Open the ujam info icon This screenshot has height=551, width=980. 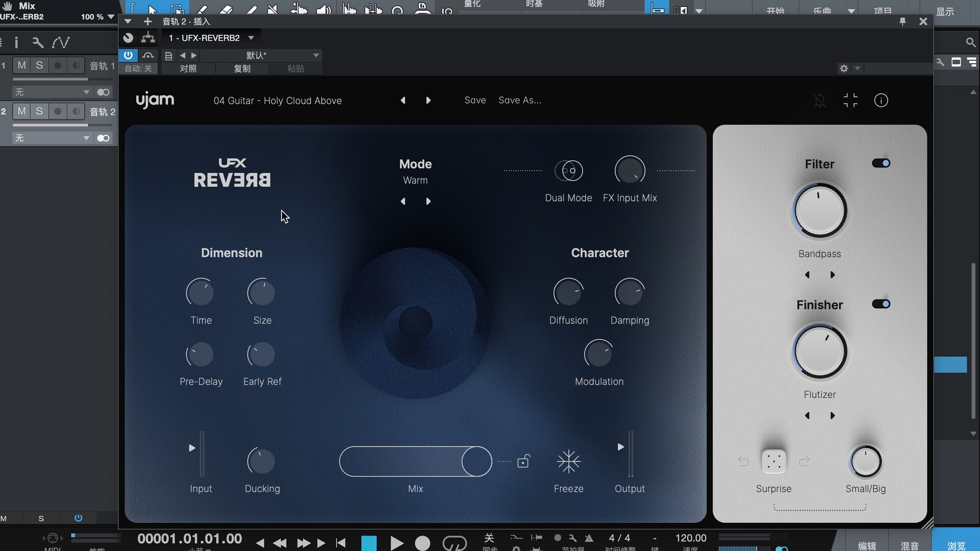coord(881,101)
